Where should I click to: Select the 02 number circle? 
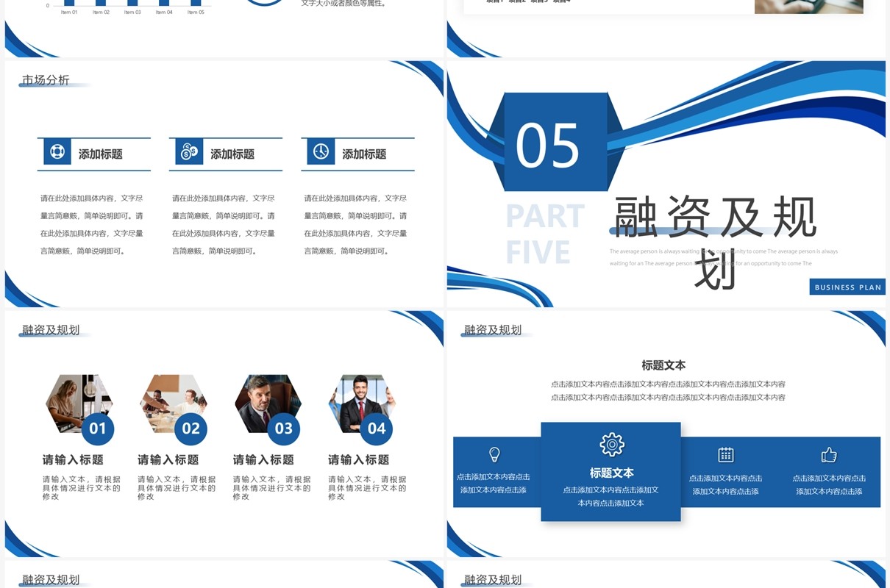pyautogui.click(x=191, y=429)
